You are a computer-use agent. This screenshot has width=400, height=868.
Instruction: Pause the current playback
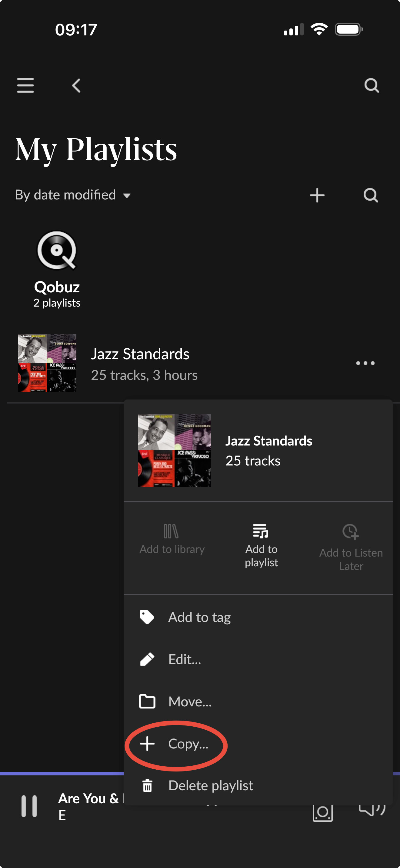(x=29, y=806)
